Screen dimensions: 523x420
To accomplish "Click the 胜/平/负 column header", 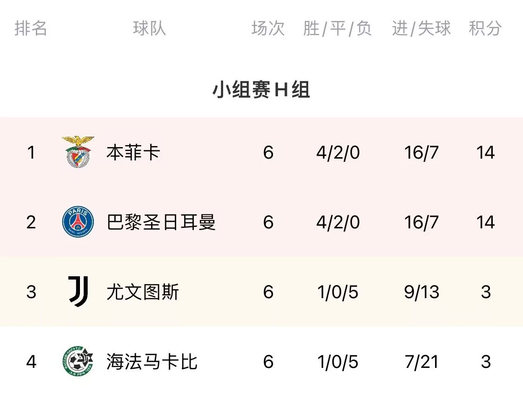I will pyautogui.click(x=338, y=28).
